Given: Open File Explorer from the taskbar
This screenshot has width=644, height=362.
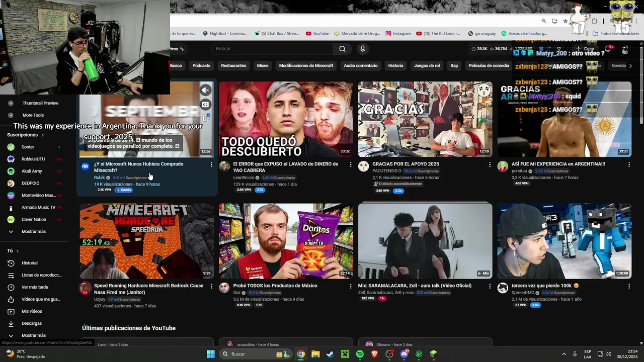Looking at the screenshot, I should click(x=315, y=354).
